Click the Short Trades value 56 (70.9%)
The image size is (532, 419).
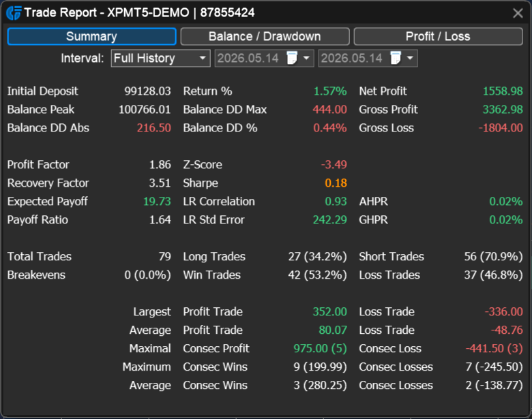pyautogui.click(x=494, y=257)
